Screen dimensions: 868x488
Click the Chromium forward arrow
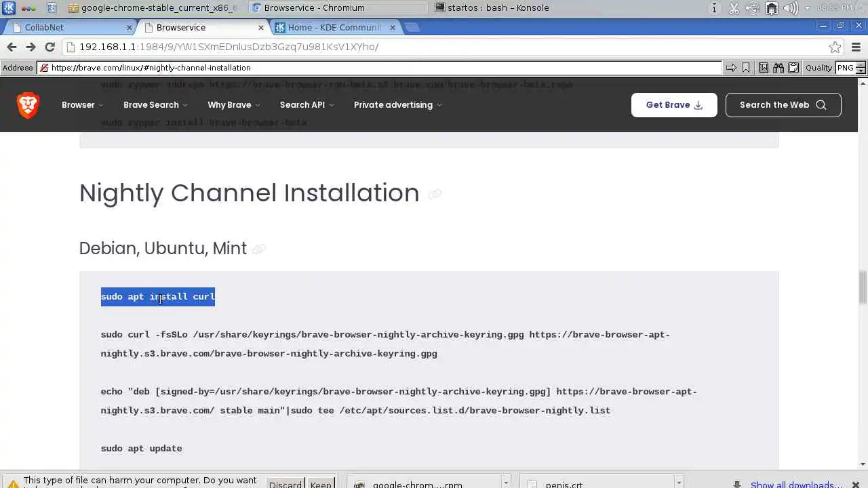tap(31, 47)
